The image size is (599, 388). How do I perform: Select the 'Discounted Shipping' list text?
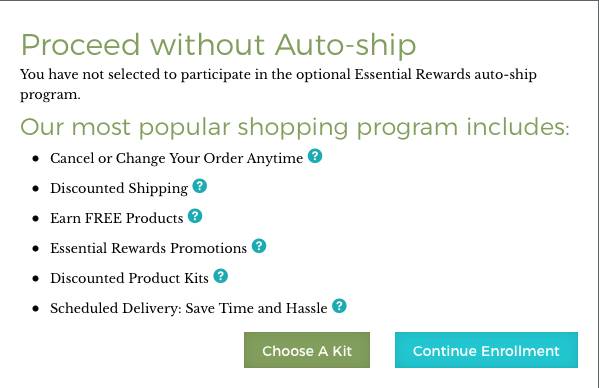(x=119, y=188)
